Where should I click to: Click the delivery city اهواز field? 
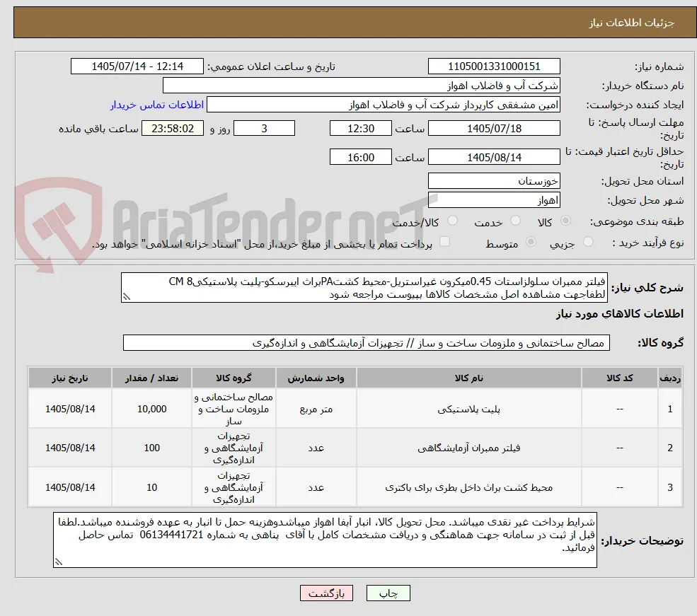coord(494,200)
